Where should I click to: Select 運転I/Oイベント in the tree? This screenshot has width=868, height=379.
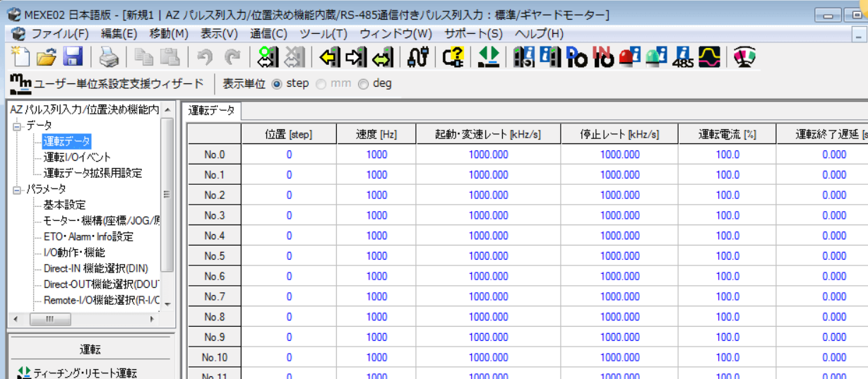pyautogui.click(x=77, y=157)
